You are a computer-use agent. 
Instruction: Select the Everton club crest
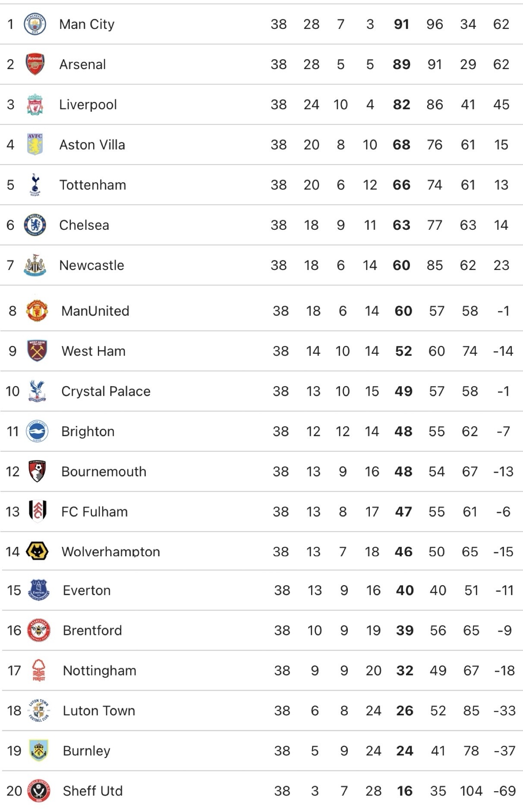click(x=38, y=590)
